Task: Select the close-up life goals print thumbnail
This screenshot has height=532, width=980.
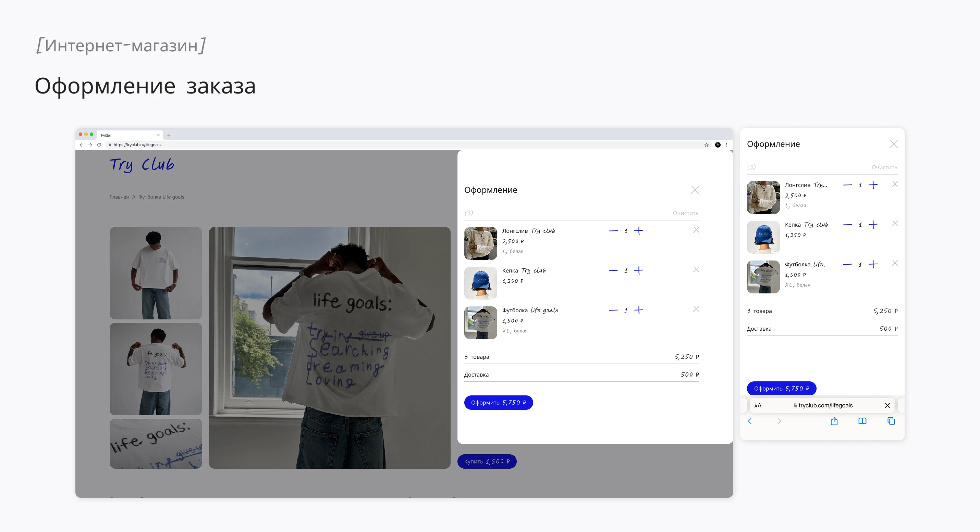Action: point(156,443)
